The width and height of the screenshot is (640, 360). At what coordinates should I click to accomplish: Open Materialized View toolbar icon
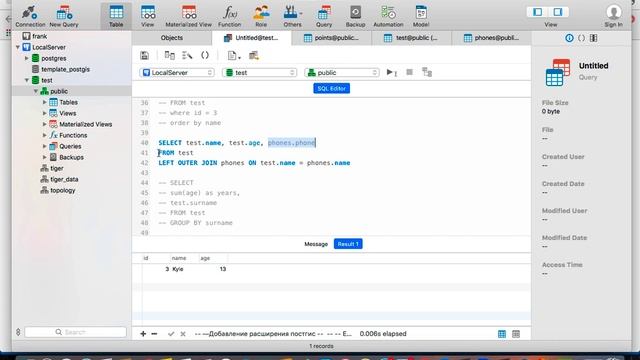[189, 16]
